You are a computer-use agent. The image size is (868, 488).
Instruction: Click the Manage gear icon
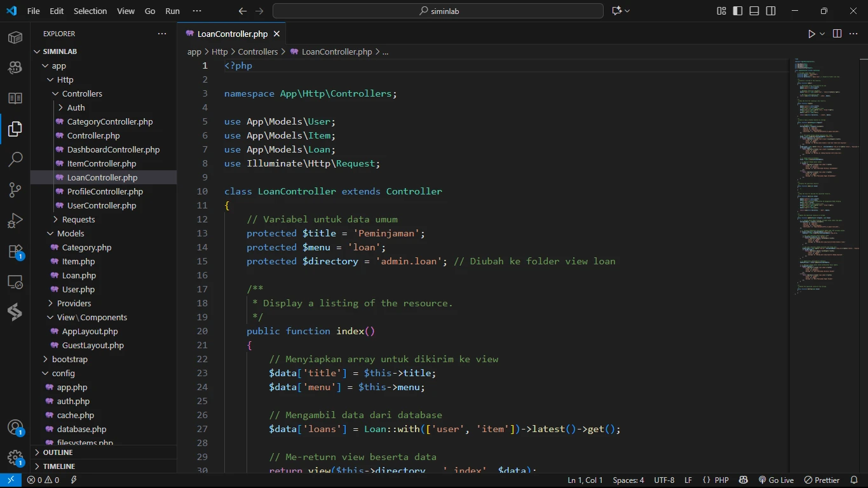tap(15, 458)
